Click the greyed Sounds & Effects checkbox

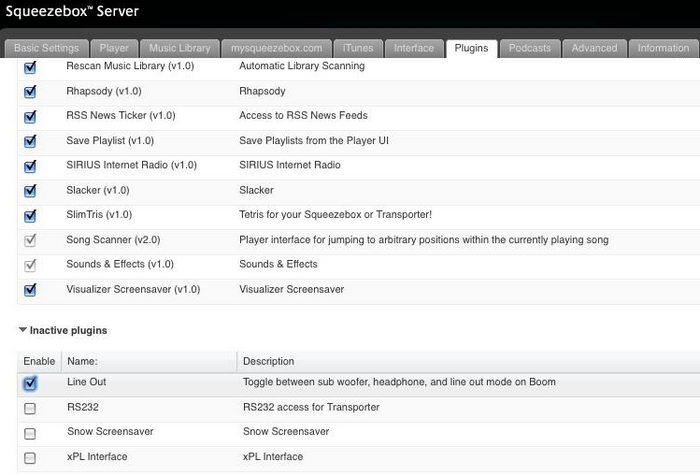(x=30, y=266)
